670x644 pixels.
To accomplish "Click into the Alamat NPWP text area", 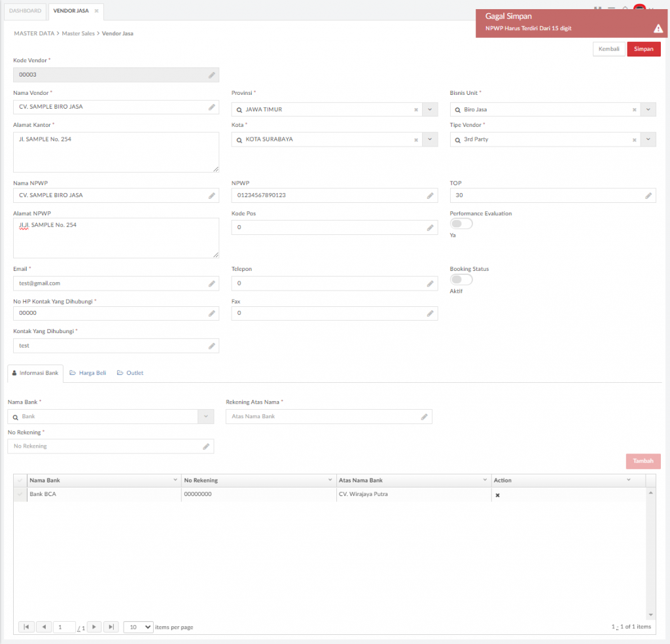I will pyautogui.click(x=116, y=238).
